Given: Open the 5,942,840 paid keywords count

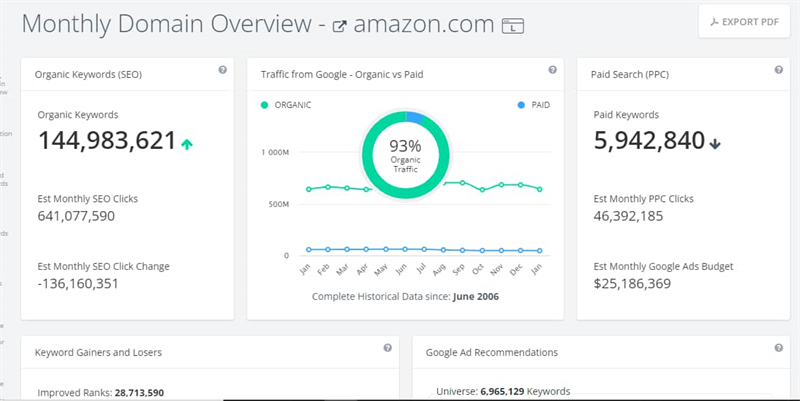Looking at the screenshot, I should 649,140.
